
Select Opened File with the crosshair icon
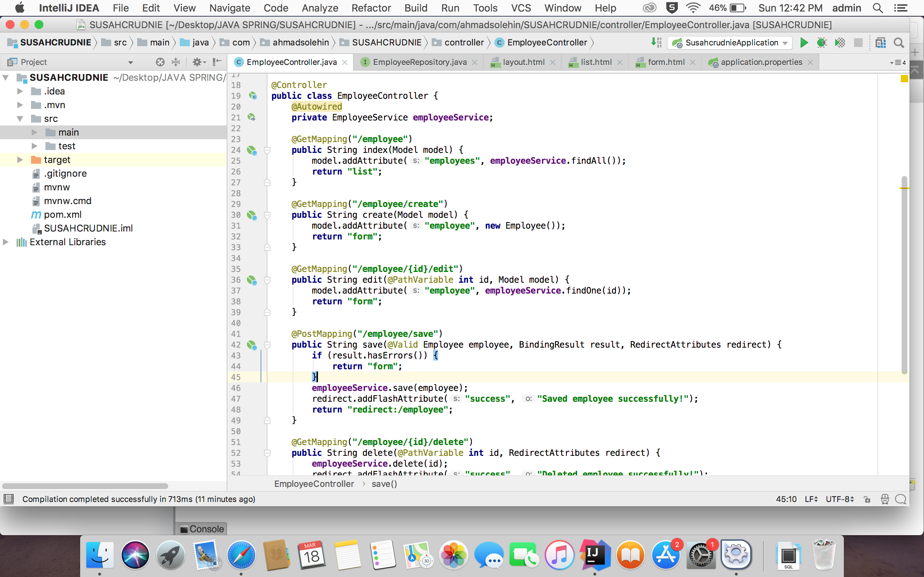160,62
